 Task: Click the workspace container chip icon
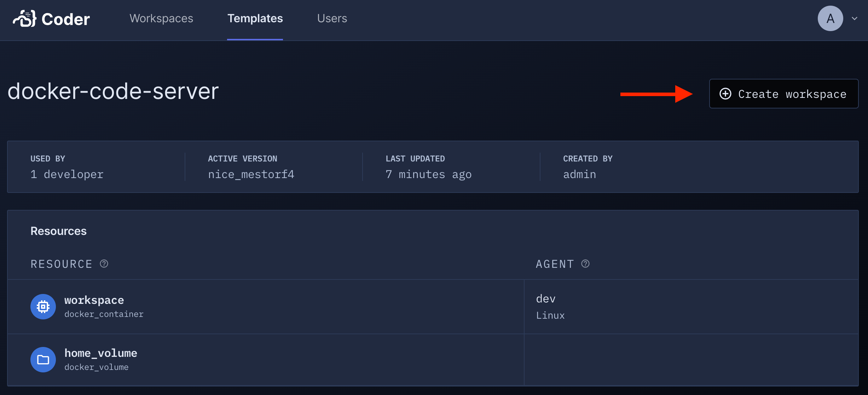coord(43,307)
